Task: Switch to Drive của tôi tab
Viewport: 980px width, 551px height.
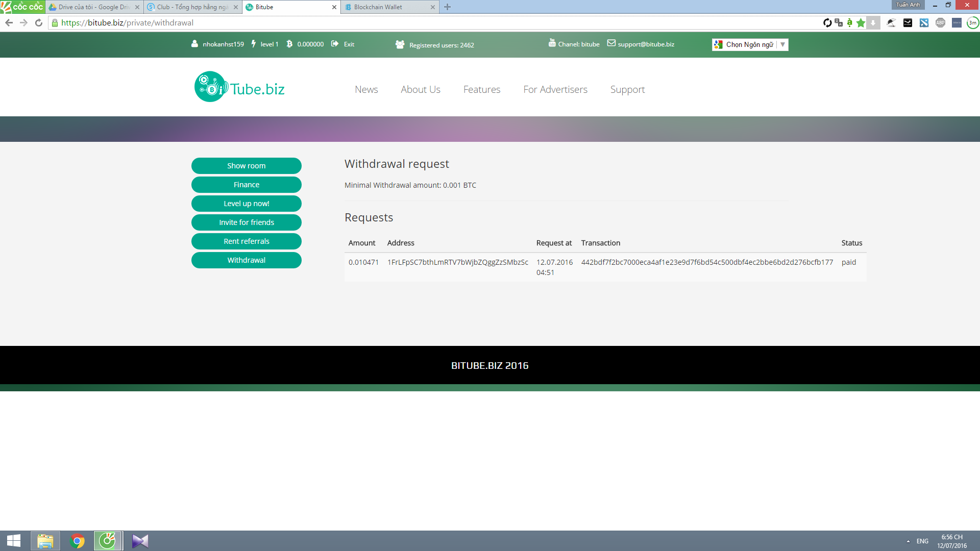Action: [x=93, y=7]
